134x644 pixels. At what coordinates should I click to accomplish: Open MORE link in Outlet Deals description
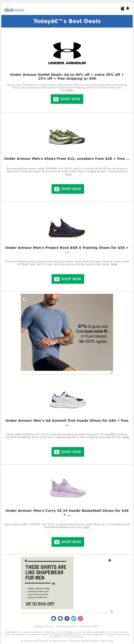[x=70, y=90]
